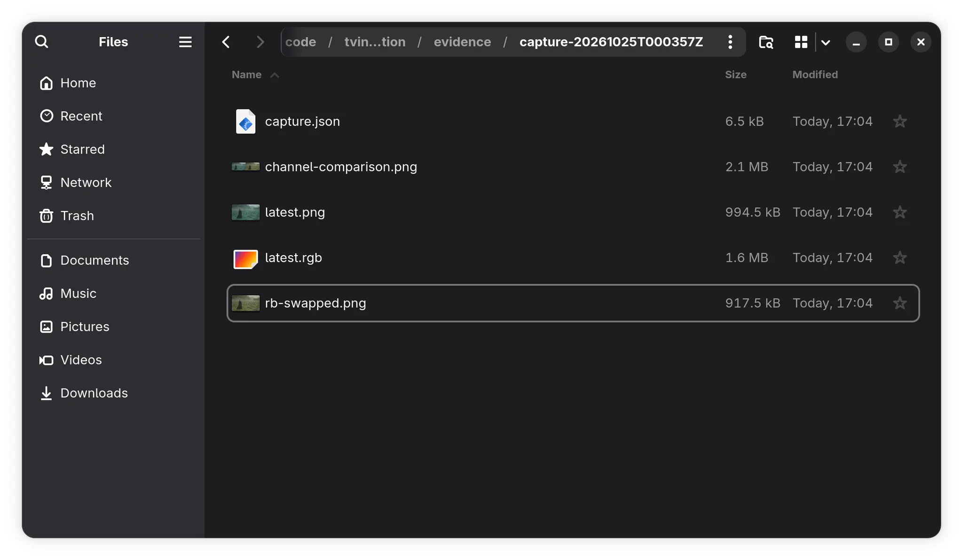Open the Downloads folder in the sidebar
The height and width of the screenshot is (560, 963).
[x=114, y=393]
